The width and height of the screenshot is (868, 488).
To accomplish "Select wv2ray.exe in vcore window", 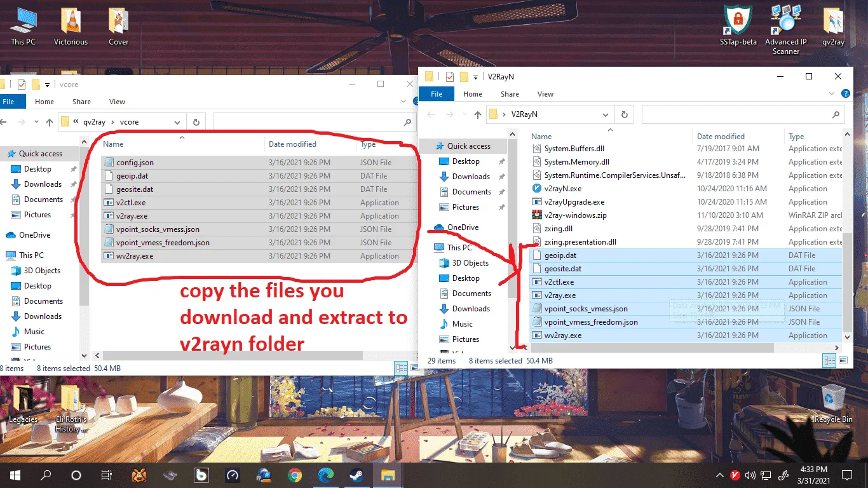I will click(259, 256).
